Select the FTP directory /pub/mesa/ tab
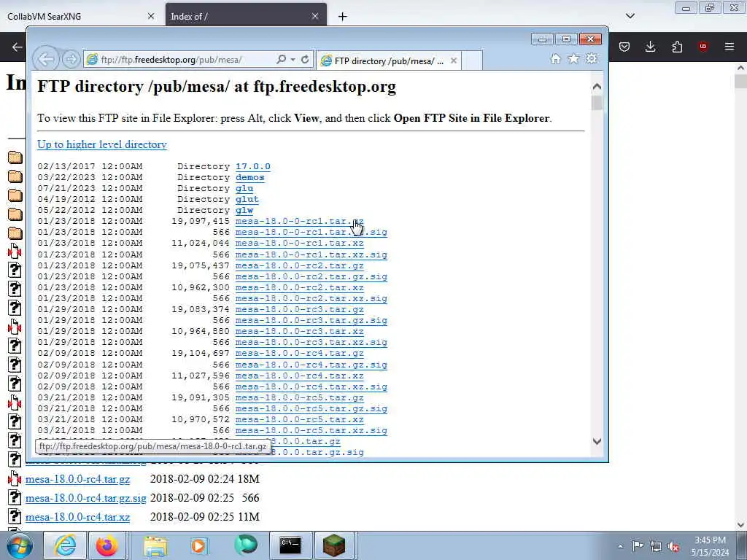 (x=388, y=61)
